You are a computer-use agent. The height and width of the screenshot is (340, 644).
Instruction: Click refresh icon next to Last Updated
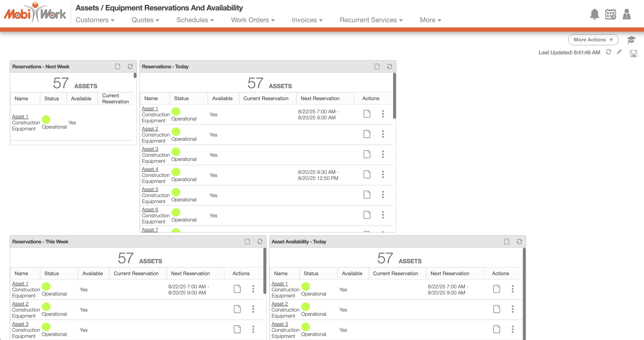pyautogui.click(x=608, y=52)
